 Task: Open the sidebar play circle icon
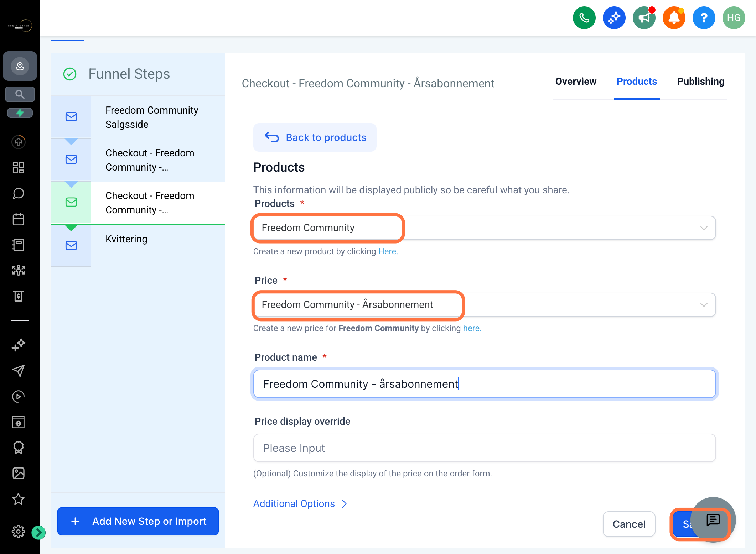[x=19, y=396]
